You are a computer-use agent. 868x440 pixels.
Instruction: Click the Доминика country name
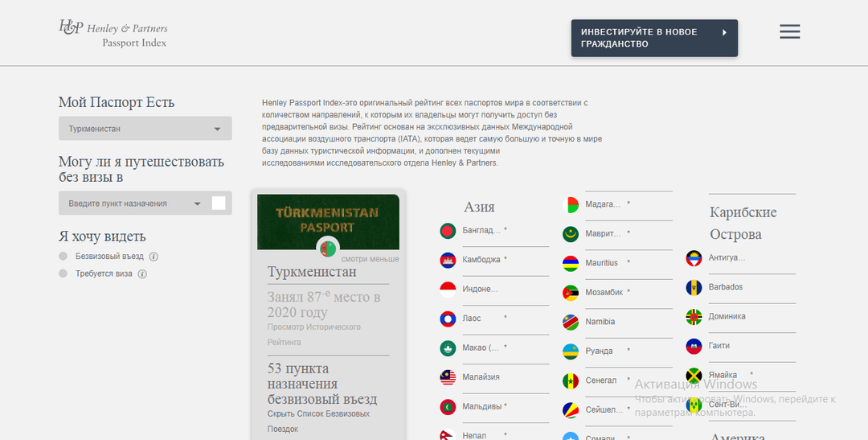(727, 316)
